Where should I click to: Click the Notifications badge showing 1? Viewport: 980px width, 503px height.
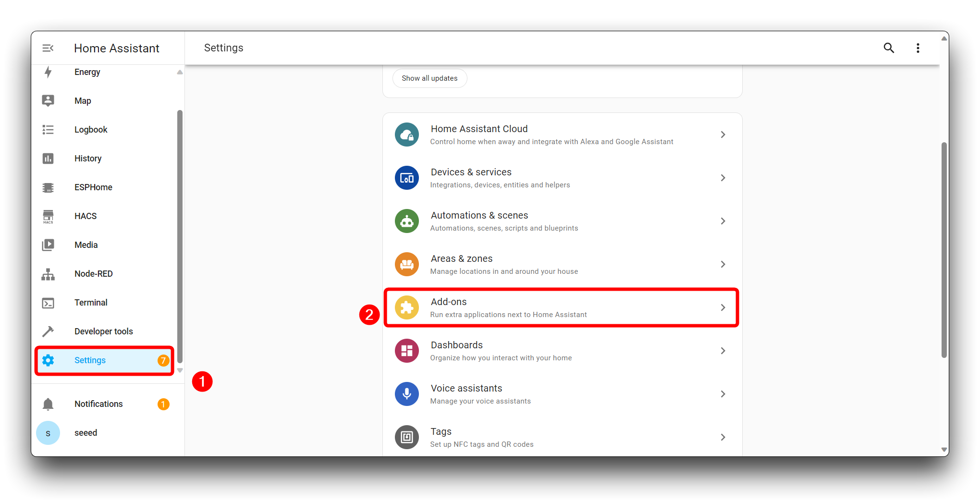[163, 404]
